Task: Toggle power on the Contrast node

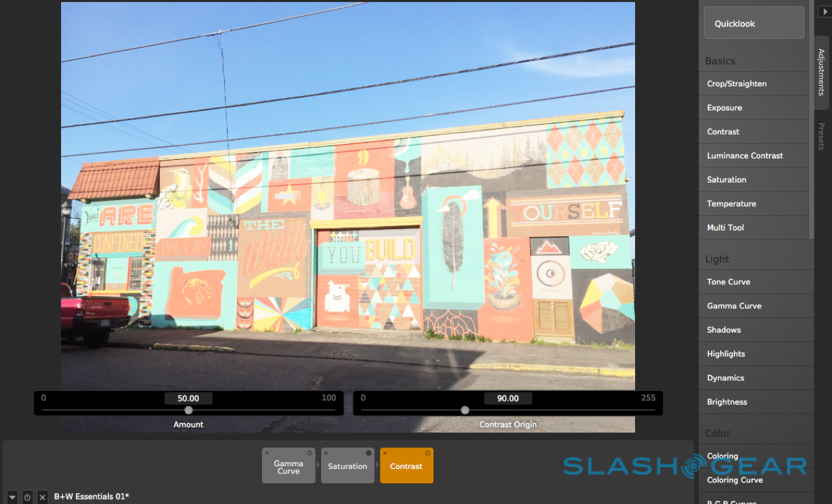Action: [428, 453]
